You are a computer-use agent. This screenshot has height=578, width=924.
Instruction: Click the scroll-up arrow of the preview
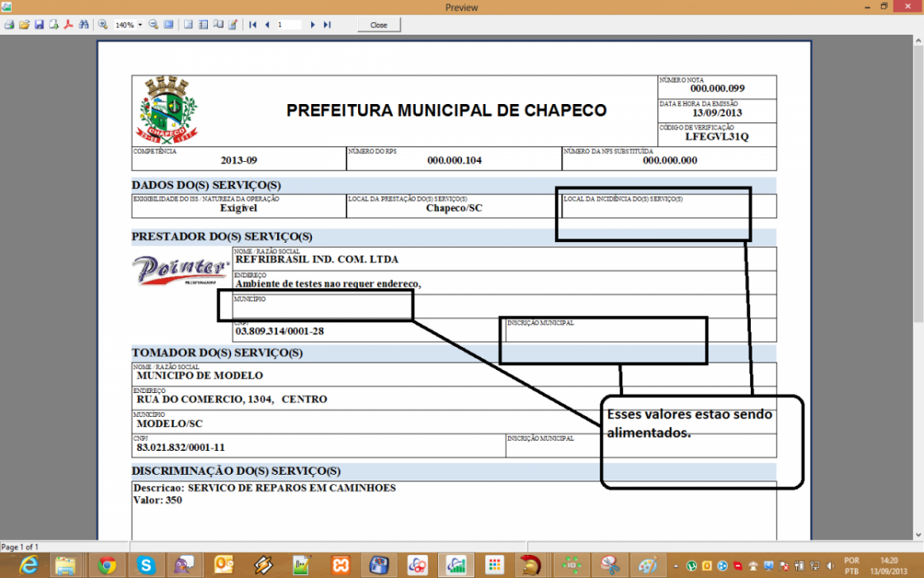point(918,40)
